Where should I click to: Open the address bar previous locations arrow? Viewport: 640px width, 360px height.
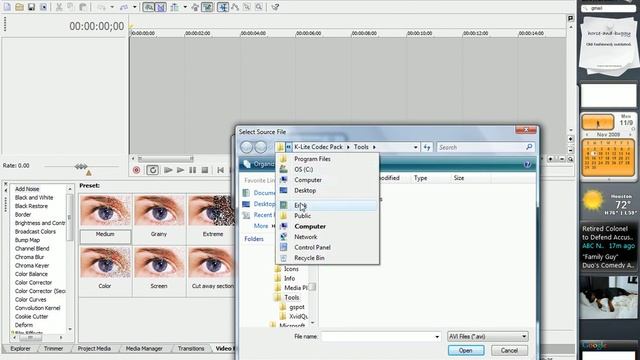pos(416,147)
